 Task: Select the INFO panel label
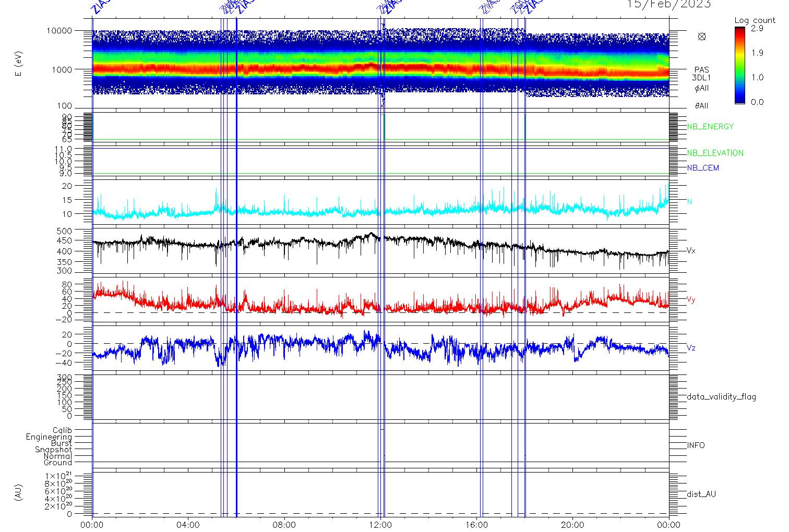696,445
